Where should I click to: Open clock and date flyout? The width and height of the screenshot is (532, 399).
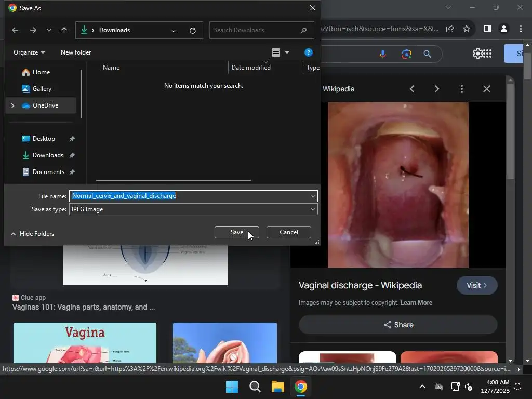(495, 387)
